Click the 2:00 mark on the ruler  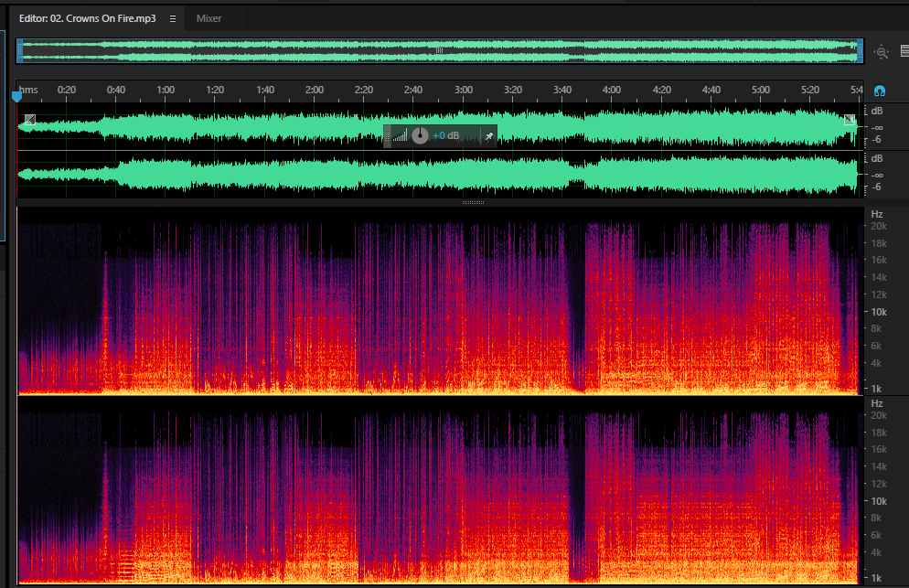point(315,90)
